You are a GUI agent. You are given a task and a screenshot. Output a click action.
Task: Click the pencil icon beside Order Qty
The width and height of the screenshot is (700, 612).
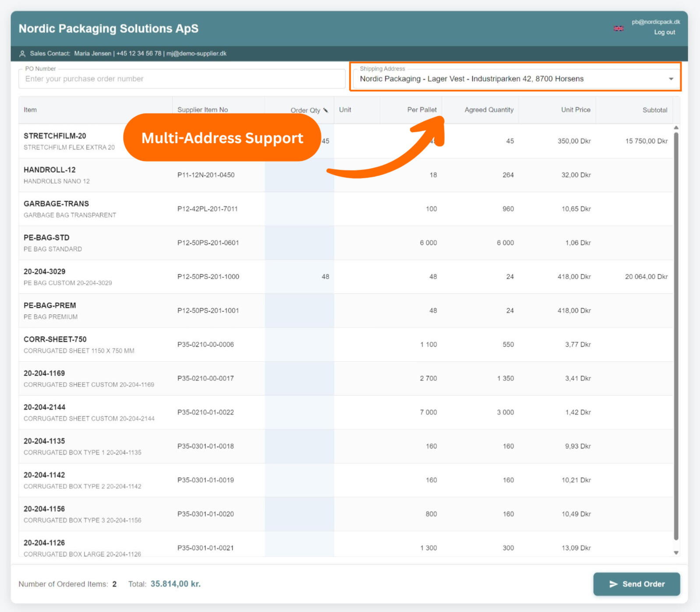(x=325, y=110)
